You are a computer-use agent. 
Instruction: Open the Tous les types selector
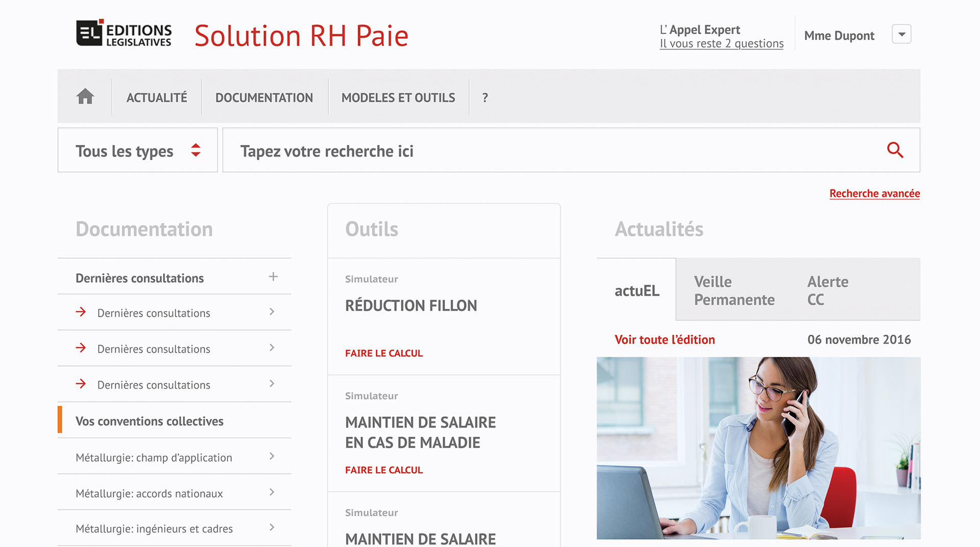pyautogui.click(x=138, y=150)
